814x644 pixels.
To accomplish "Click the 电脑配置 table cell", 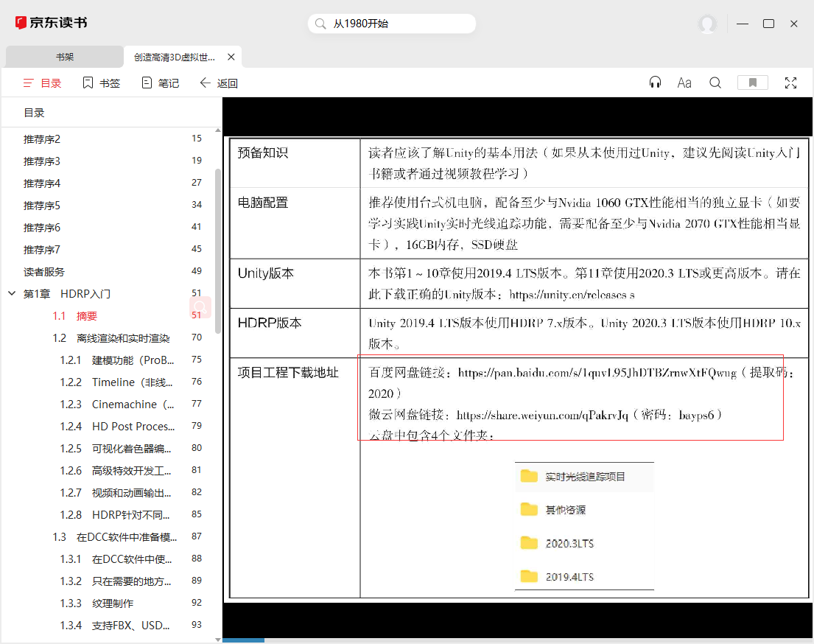I will 295,223.
